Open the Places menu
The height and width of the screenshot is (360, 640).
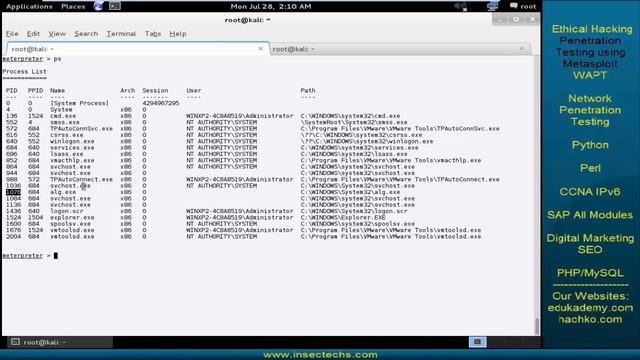tap(73, 7)
